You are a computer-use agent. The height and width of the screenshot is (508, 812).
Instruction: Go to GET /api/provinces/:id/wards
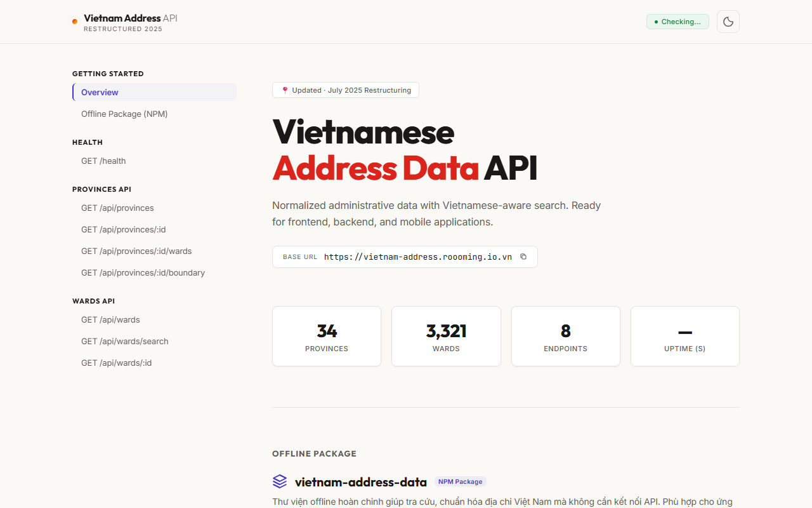[154, 251]
